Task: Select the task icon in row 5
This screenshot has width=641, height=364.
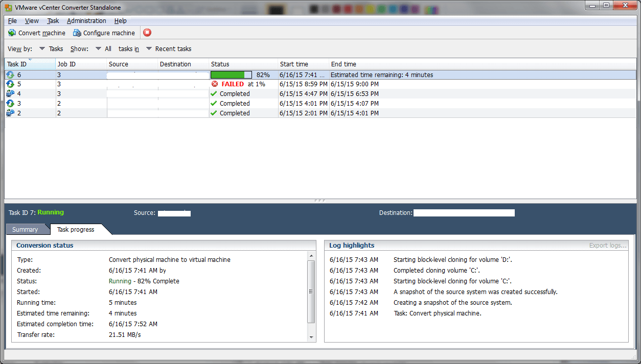Action: click(x=10, y=84)
